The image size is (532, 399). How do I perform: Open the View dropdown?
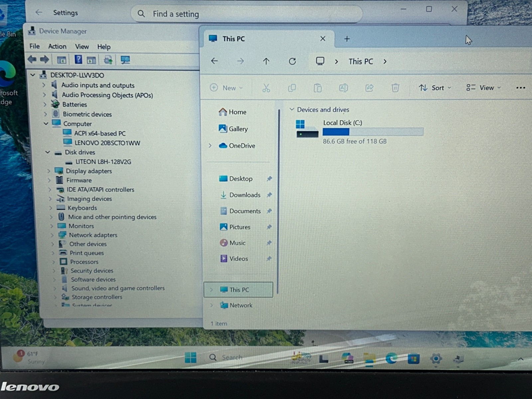(483, 88)
